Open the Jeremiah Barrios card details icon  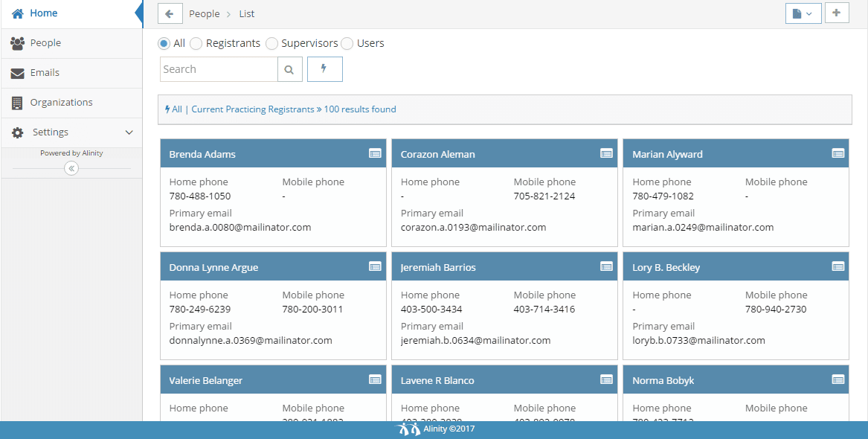[x=606, y=266]
